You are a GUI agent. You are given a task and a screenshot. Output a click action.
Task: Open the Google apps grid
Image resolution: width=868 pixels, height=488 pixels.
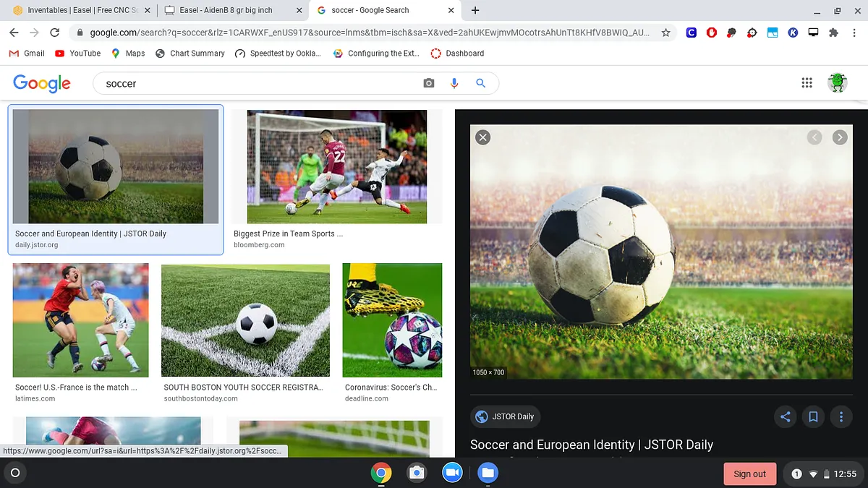coord(807,83)
